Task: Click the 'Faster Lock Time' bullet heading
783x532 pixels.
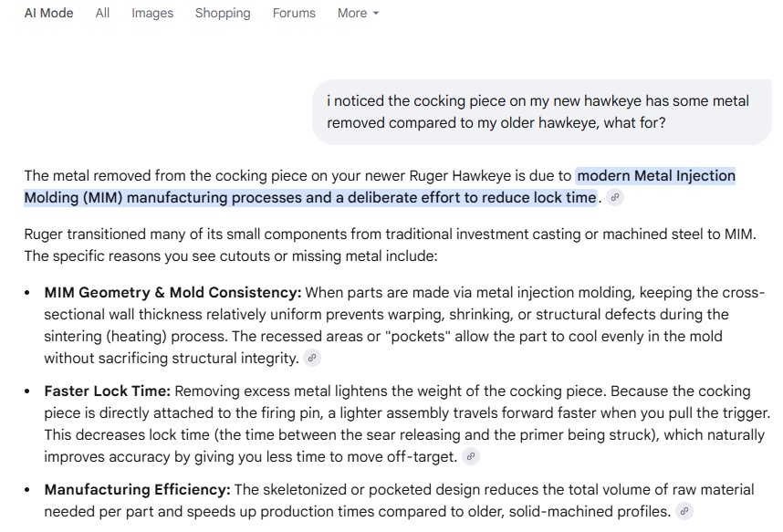Action: point(108,391)
